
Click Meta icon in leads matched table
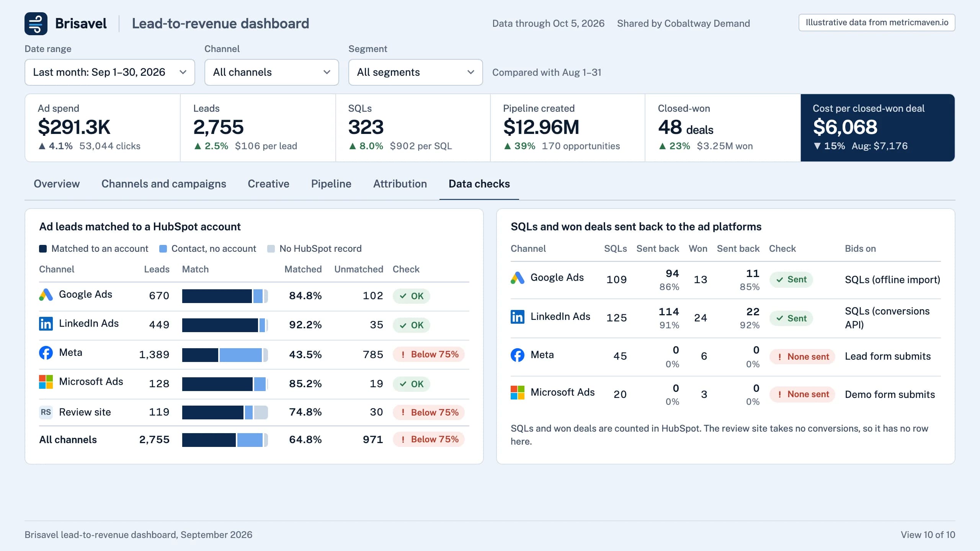[46, 353]
